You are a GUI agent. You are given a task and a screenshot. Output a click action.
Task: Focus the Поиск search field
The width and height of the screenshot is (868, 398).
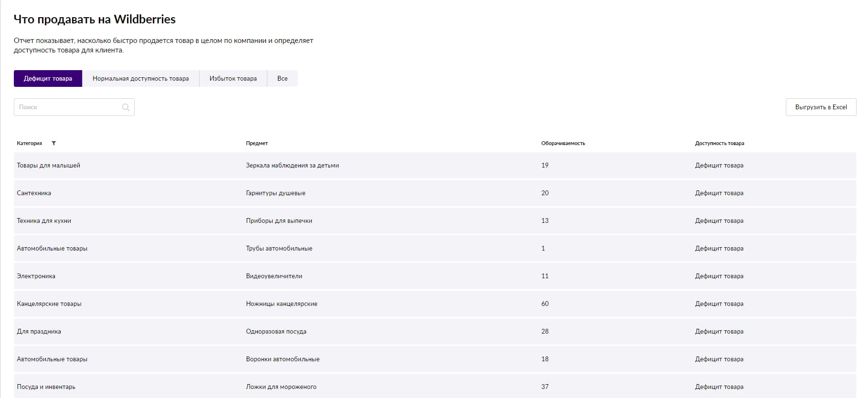pyautogui.click(x=74, y=107)
